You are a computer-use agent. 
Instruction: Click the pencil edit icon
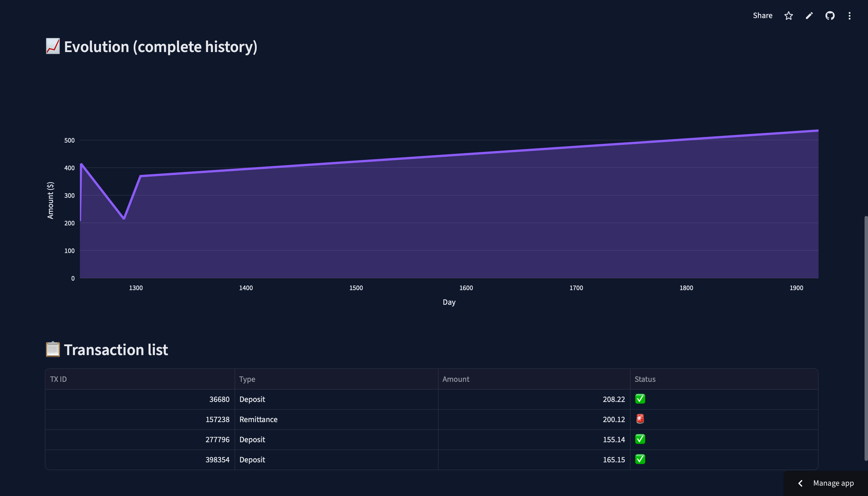809,16
